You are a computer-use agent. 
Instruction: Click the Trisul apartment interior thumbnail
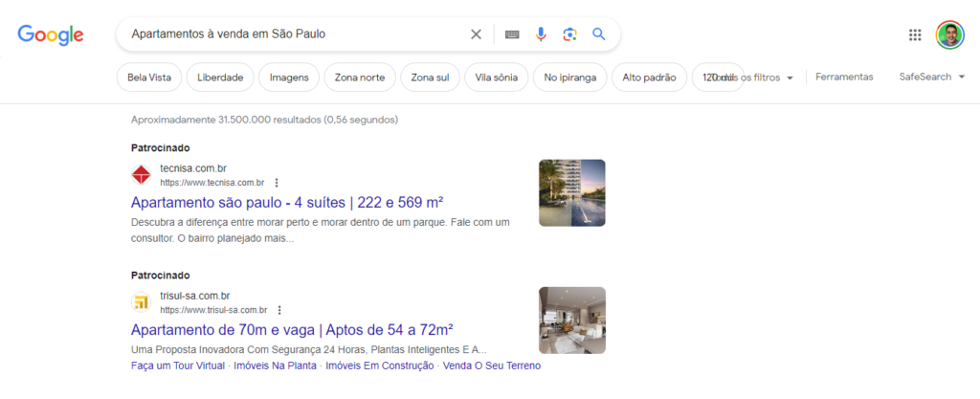(x=572, y=321)
